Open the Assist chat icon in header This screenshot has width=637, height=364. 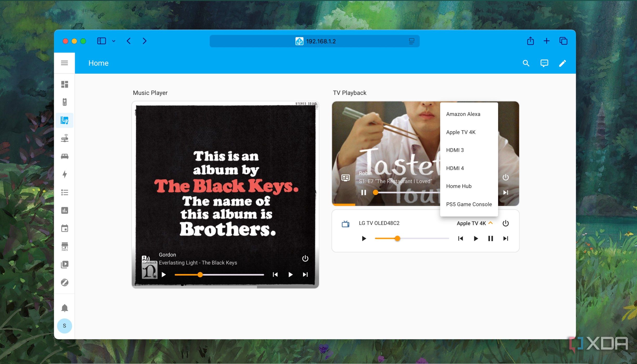click(x=544, y=63)
